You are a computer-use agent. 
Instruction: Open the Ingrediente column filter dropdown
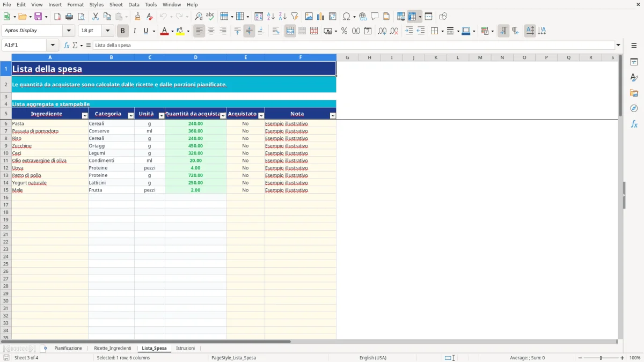coord(85,116)
